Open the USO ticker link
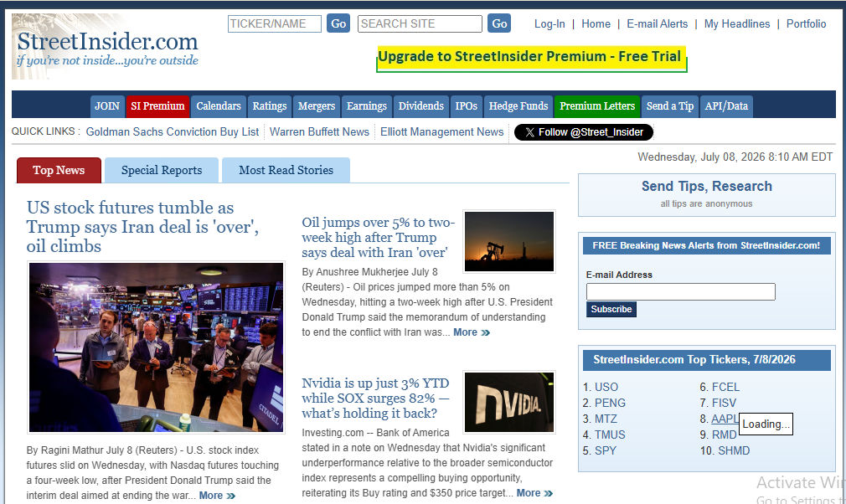The height and width of the screenshot is (504, 846). tap(606, 387)
